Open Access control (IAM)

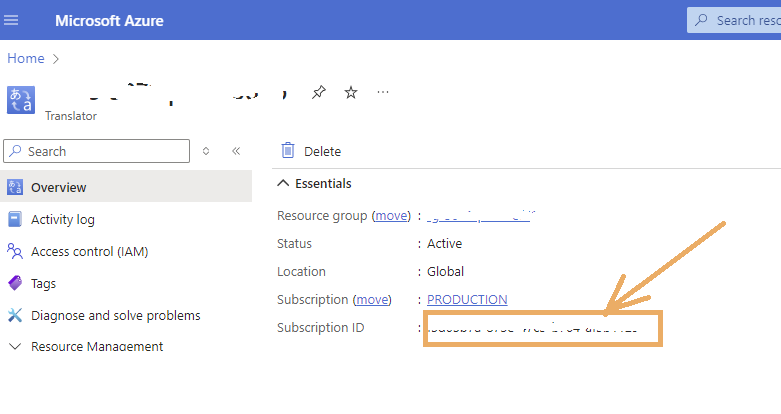click(x=90, y=252)
